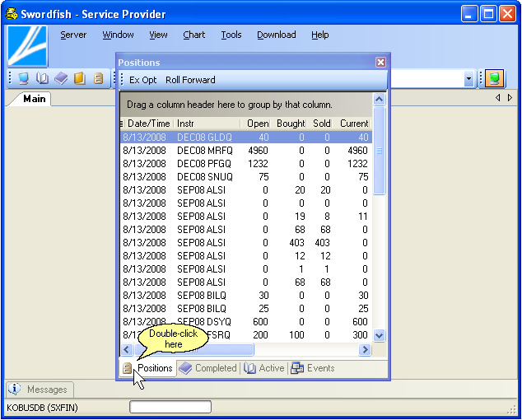522x420 pixels.
Task: Click the scroll-shaped toolbar icon
Action: pyautogui.click(x=98, y=78)
